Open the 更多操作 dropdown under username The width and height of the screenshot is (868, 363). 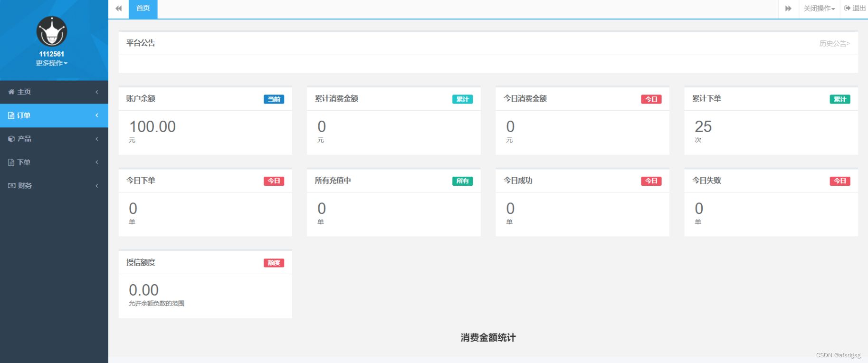[x=52, y=63]
